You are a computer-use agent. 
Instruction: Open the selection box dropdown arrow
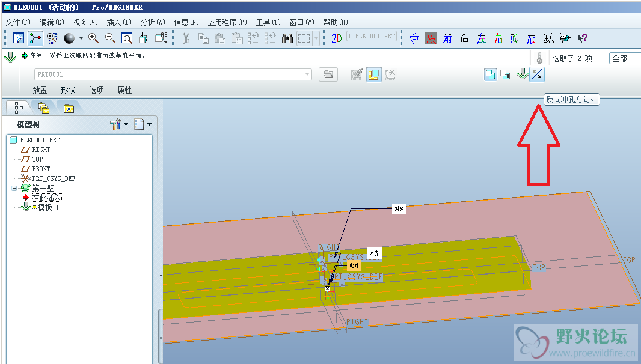[316, 38]
